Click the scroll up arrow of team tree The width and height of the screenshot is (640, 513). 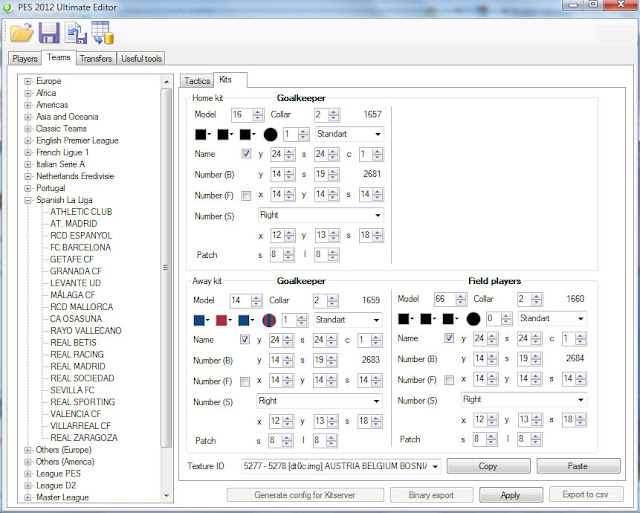(x=166, y=82)
